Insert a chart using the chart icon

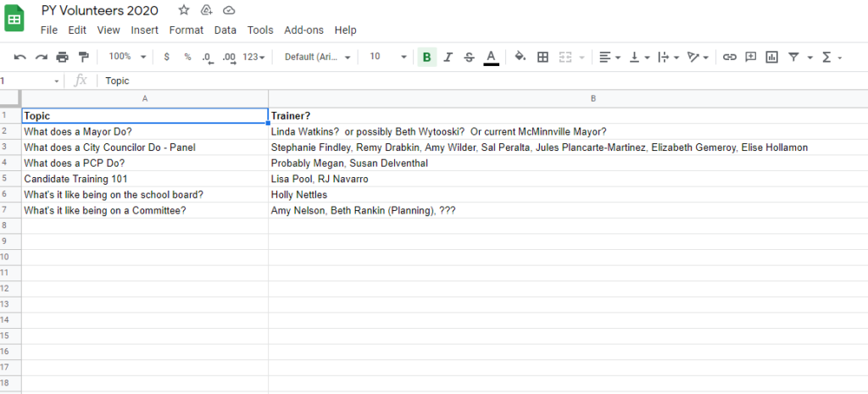771,57
